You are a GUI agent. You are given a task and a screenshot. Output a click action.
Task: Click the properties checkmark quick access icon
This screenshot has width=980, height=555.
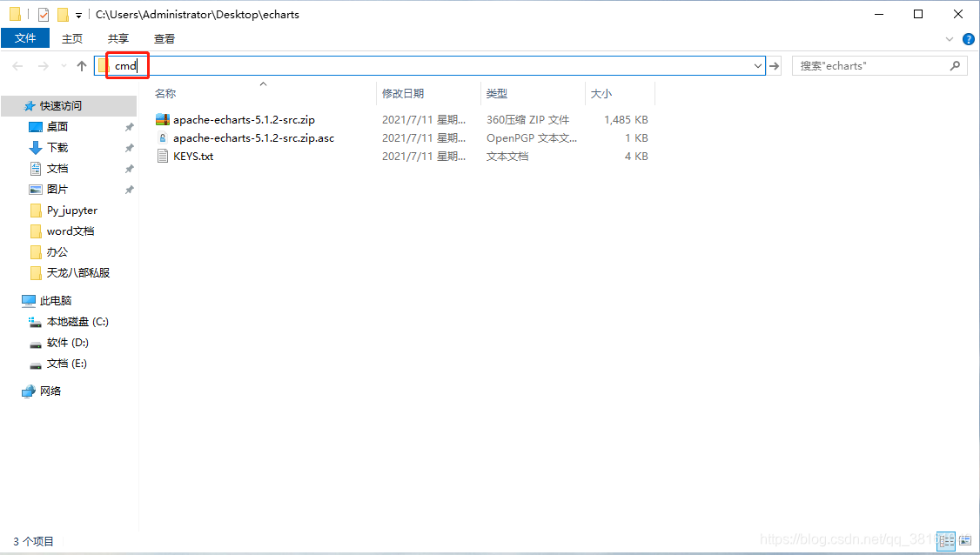pyautogui.click(x=44, y=15)
